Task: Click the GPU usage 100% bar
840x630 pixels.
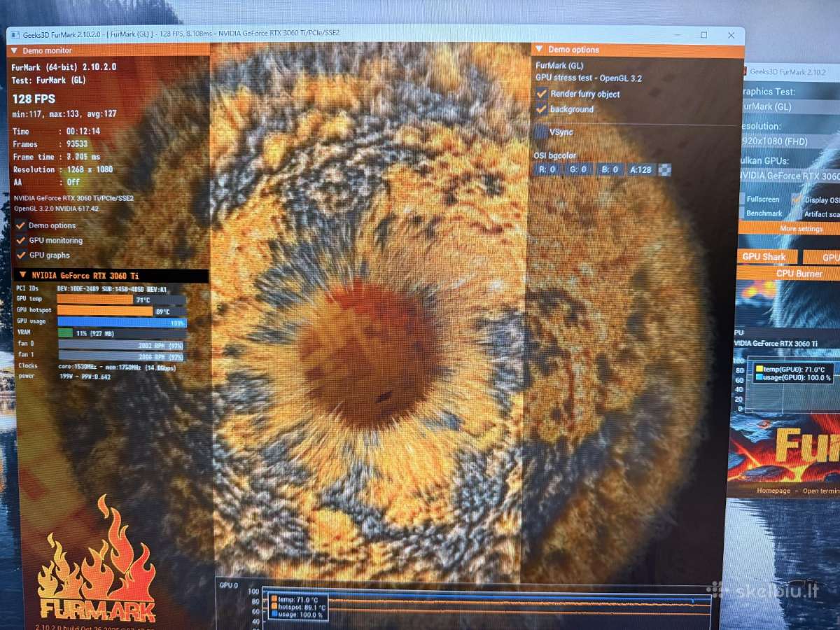Action: coord(122,322)
